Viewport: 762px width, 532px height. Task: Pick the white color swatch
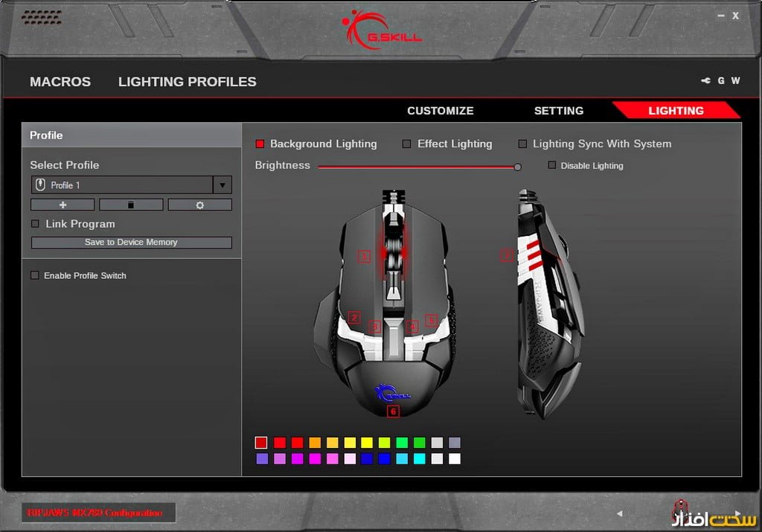pyautogui.click(x=455, y=459)
